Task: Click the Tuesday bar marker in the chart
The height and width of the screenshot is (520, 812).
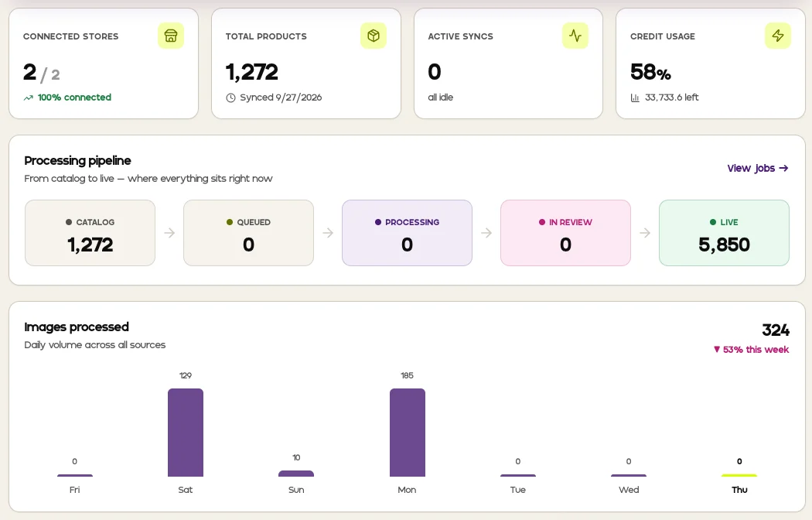Action: coord(518,475)
